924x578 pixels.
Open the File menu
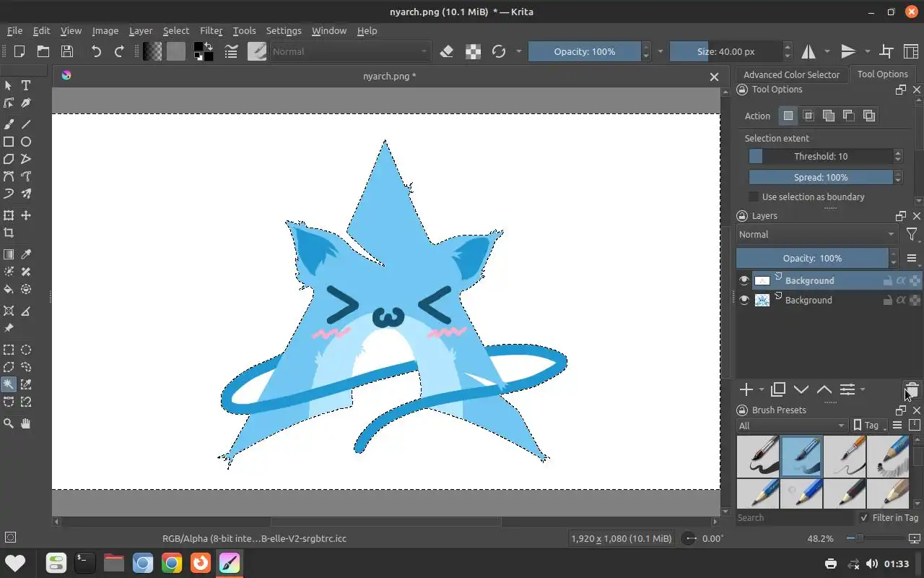pyautogui.click(x=14, y=30)
